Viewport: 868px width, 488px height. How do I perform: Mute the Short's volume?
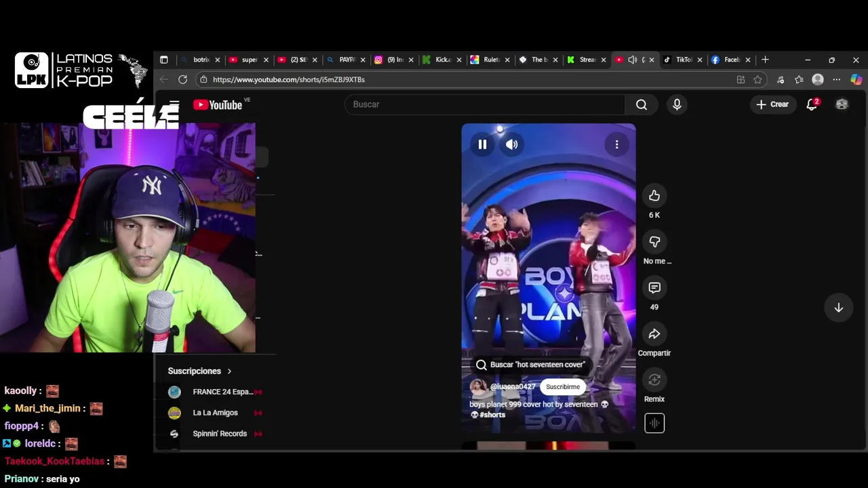click(512, 144)
